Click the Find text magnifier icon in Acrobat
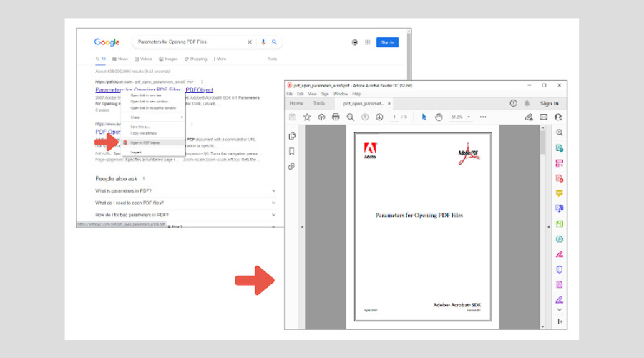644x358 pixels. (351, 117)
